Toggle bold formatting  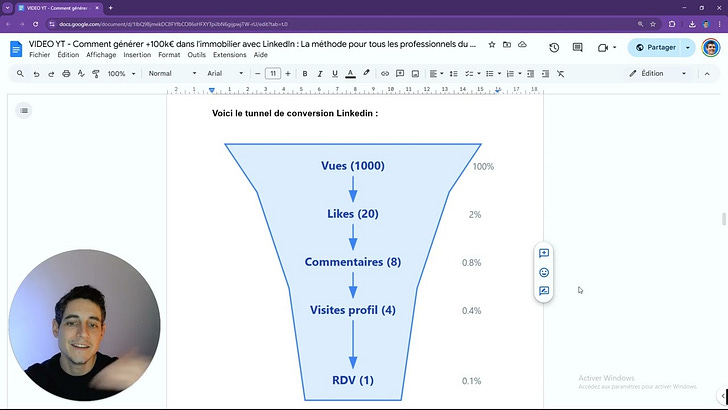305,73
